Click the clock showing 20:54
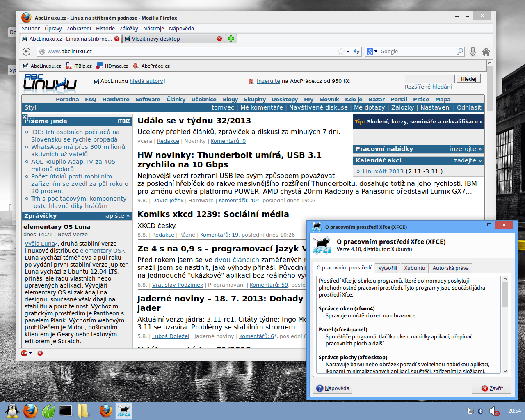Image resolution: width=525 pixels, height=420 pixels. tap(514, 411)
